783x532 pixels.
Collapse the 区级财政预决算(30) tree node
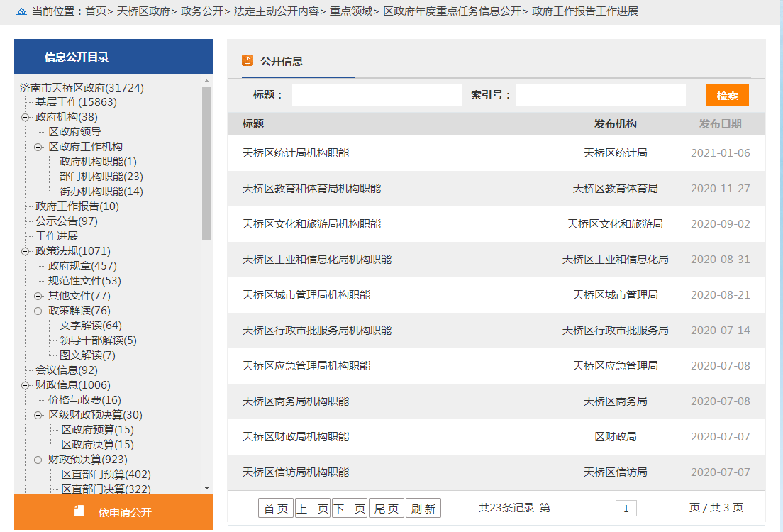38,416
